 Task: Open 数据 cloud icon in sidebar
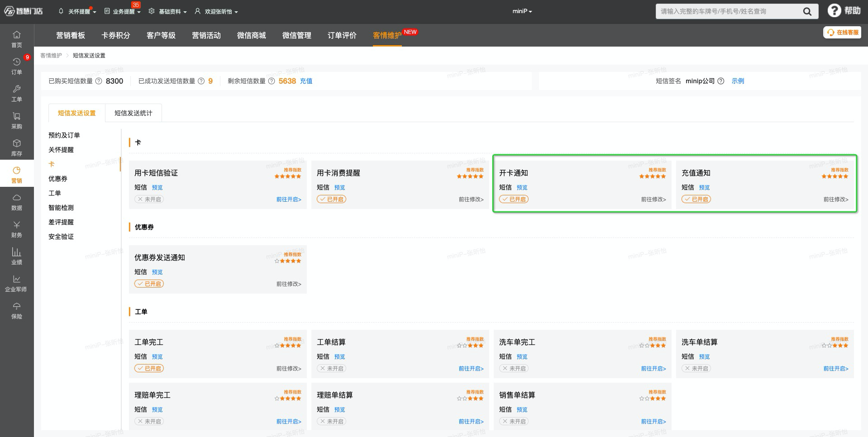coord(17,198)
